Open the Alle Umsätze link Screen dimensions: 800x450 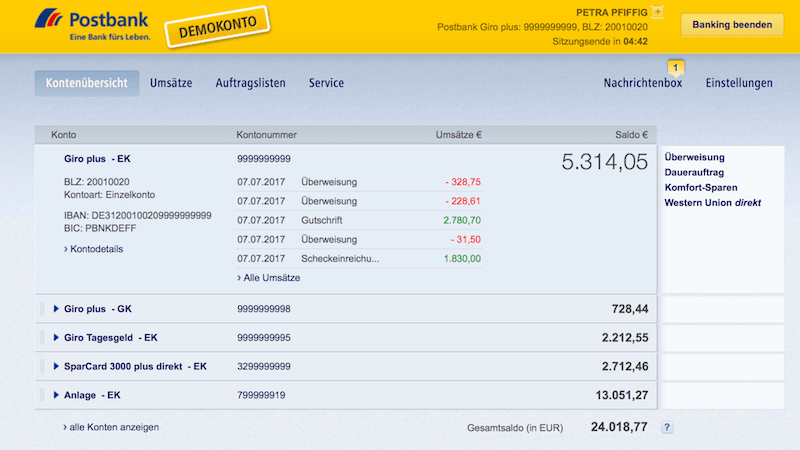pyautogui.click(x=269, y=278)
